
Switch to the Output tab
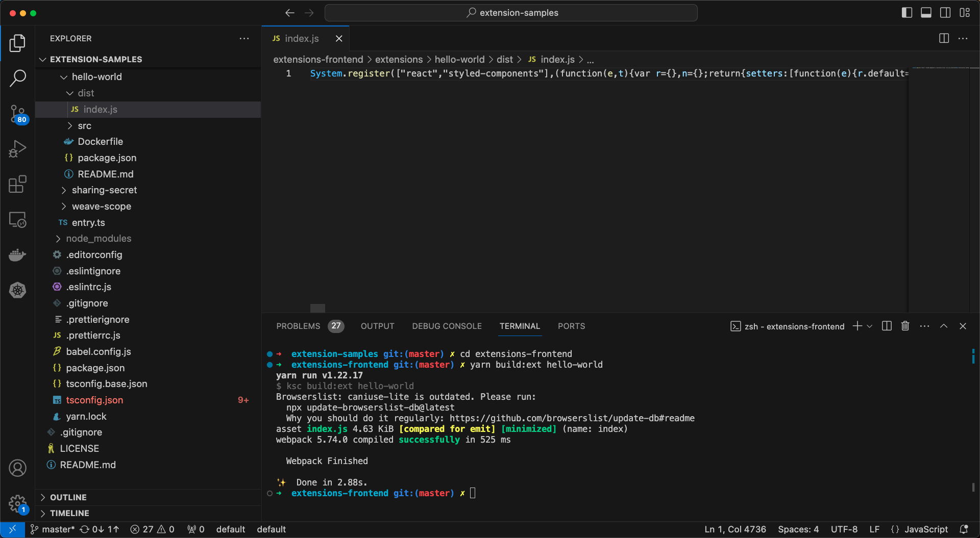(x=378, y=326)
